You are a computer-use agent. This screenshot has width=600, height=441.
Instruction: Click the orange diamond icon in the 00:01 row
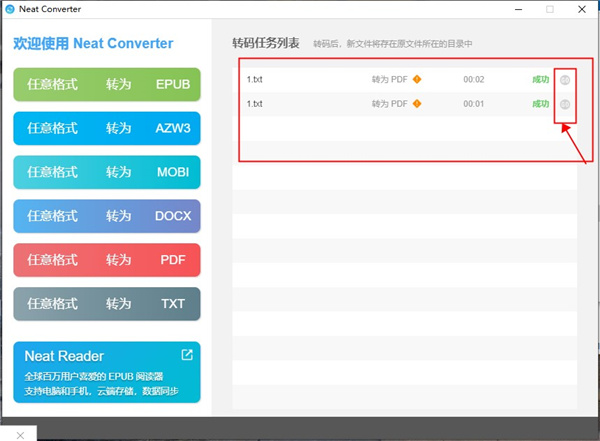click(417, 103)
